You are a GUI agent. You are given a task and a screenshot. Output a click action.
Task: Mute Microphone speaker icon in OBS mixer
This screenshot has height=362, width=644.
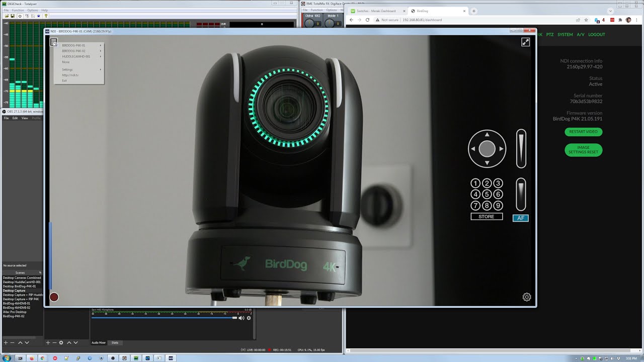point(241,318)
